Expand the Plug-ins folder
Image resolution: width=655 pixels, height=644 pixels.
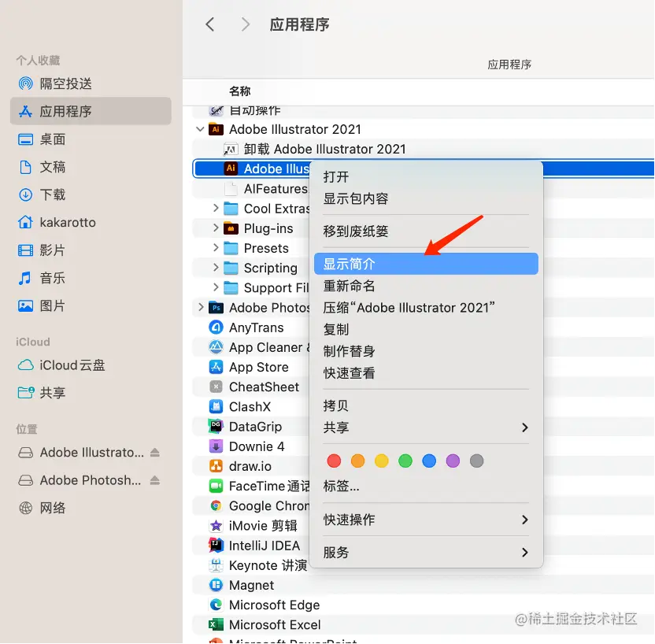point(216,228)
